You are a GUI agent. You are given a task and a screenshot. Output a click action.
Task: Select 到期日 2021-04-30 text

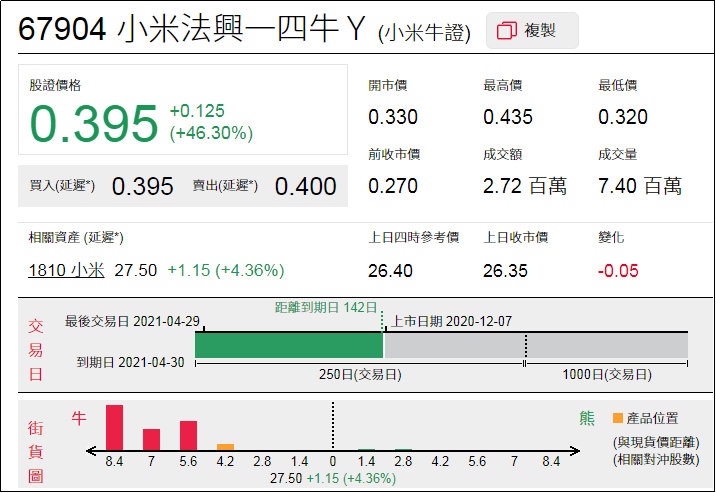pos(131,362)
